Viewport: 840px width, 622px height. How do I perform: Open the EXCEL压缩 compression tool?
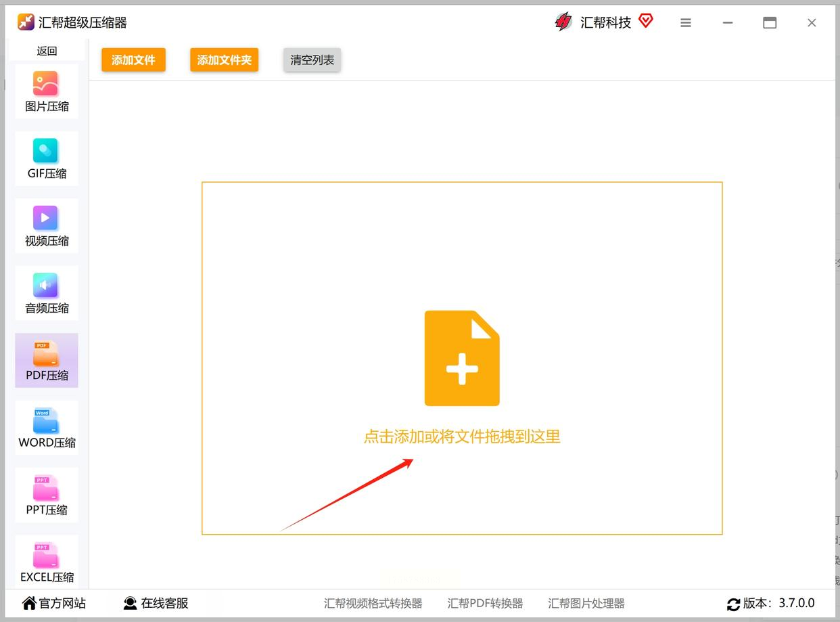click(47, 562)
